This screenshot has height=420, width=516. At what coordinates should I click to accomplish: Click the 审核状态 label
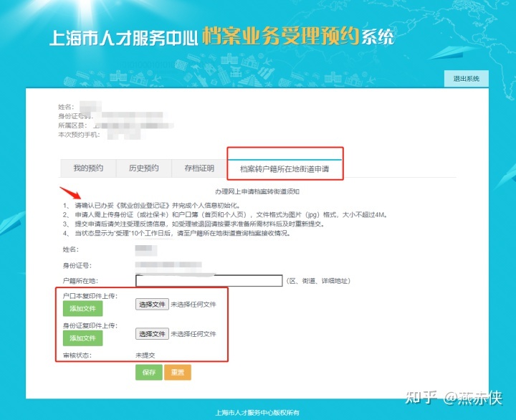coord(77,355)
